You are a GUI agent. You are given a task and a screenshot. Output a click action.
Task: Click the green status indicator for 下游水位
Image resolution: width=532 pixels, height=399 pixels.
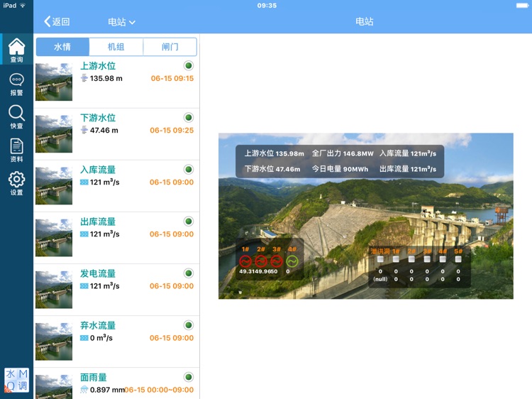pyautogui.click(x=189, y=117)
